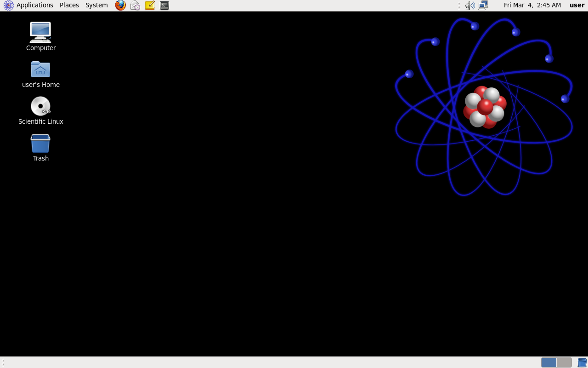Screen dimensions: 588x368
Task: Launch the Firefox web browser
Action: pos(120,6)
